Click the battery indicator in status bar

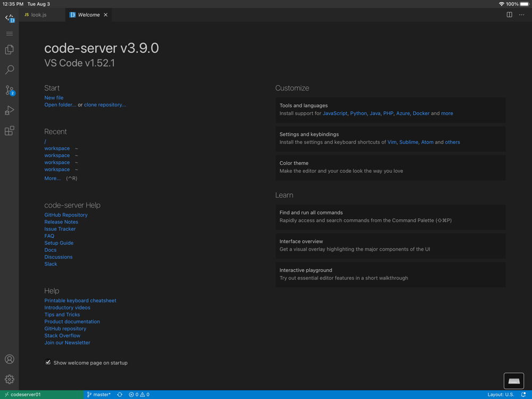pos(525,4)
